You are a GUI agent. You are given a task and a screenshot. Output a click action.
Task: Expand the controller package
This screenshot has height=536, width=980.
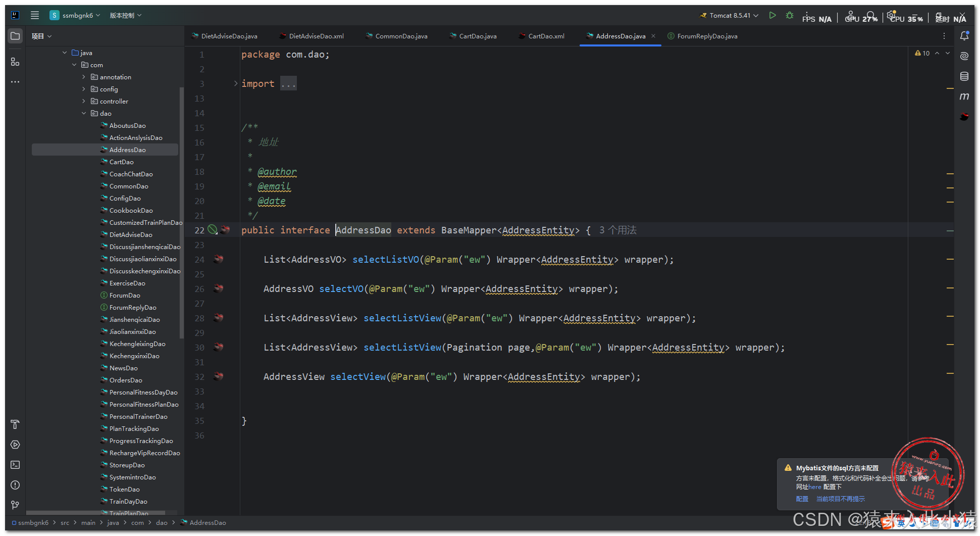point(84,101)
